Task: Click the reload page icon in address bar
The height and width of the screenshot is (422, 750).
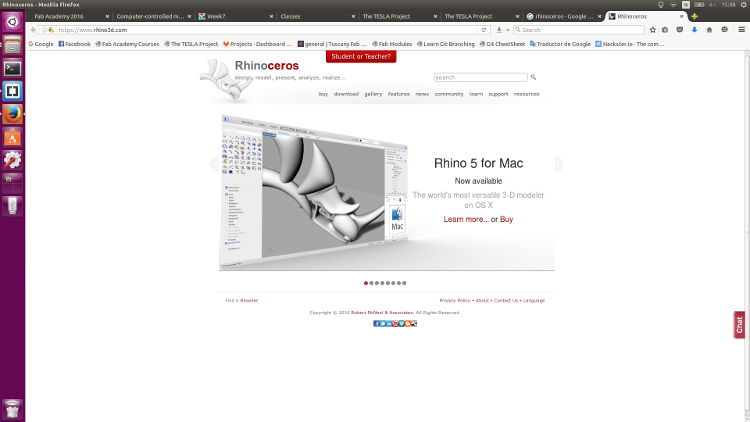Action: click(x=484, y=30)
